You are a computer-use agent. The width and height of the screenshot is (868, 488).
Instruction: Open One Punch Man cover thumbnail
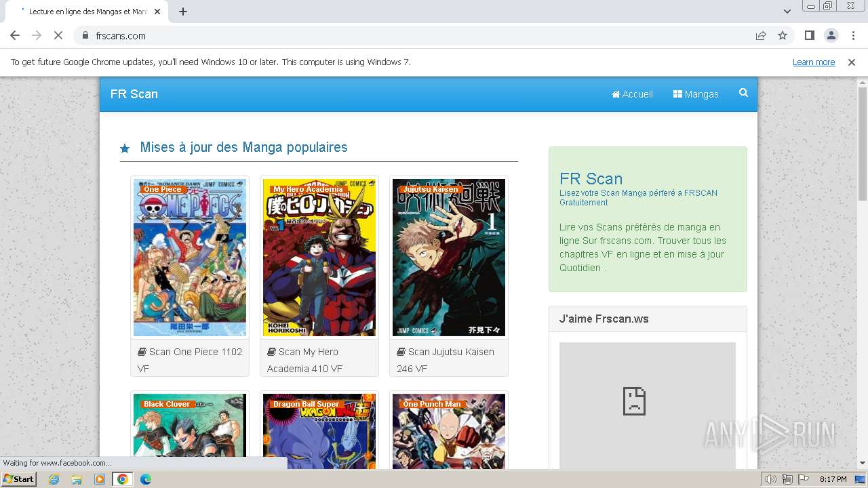tap(449, 431)
